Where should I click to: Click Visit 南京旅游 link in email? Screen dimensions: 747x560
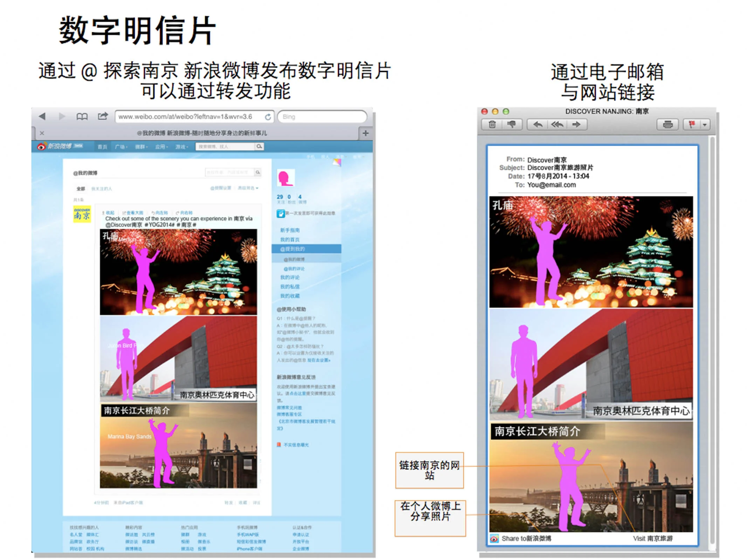coord(652,538)
